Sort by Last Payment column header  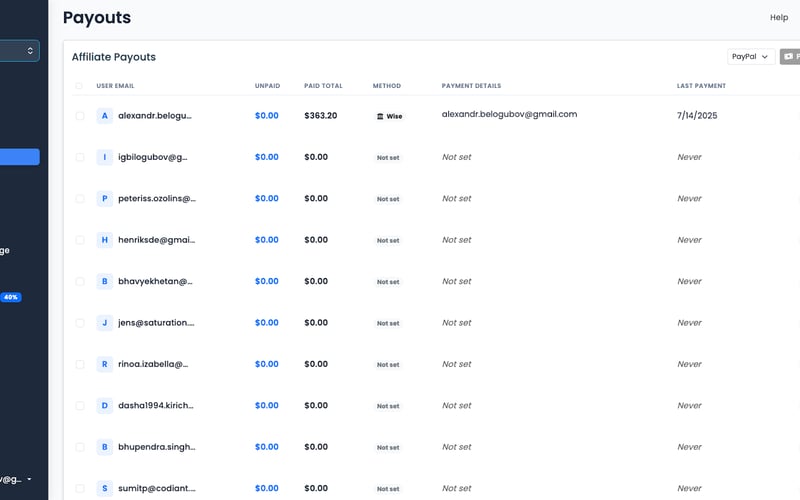click(x=701, y=86)
